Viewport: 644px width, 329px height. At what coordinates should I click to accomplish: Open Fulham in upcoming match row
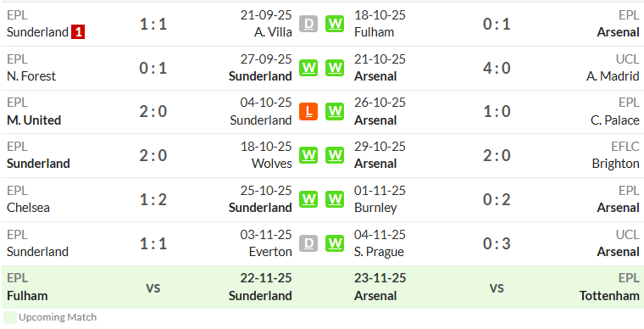[x=27, y=296]
